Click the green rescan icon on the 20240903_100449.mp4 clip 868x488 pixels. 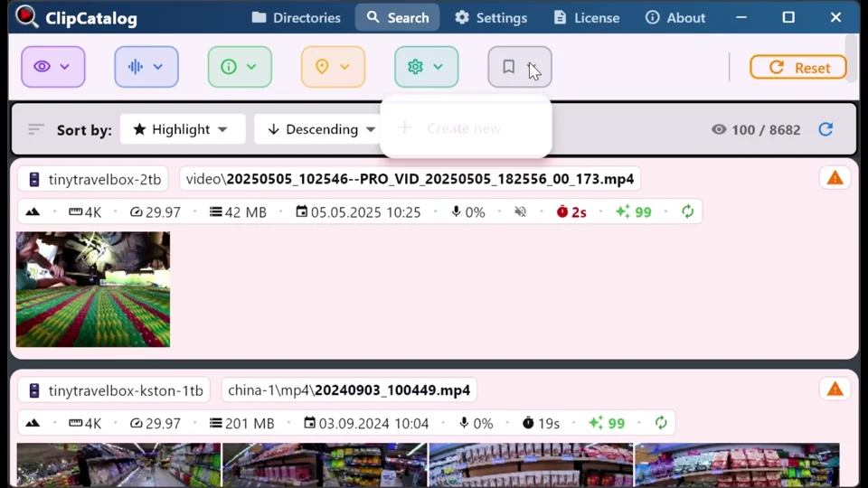[x=661, y=423]
